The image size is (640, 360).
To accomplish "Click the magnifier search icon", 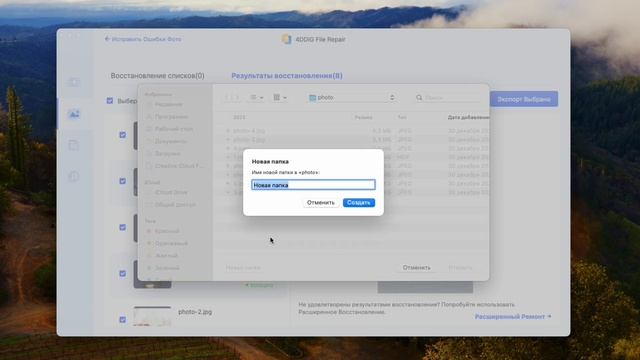I will (x=419, y=98).
